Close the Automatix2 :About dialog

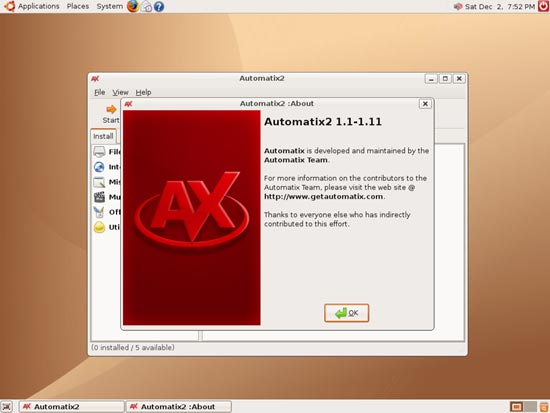[425, 104]
